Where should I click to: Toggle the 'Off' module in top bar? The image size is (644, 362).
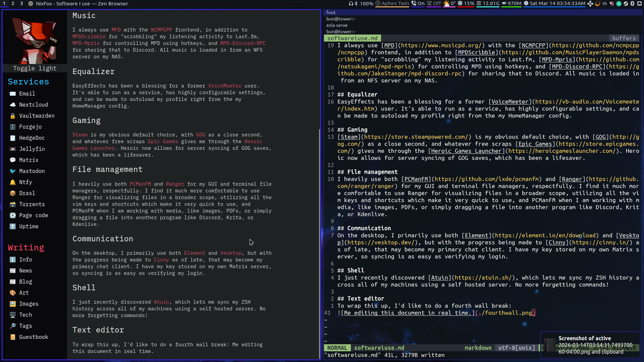[434, 4]
